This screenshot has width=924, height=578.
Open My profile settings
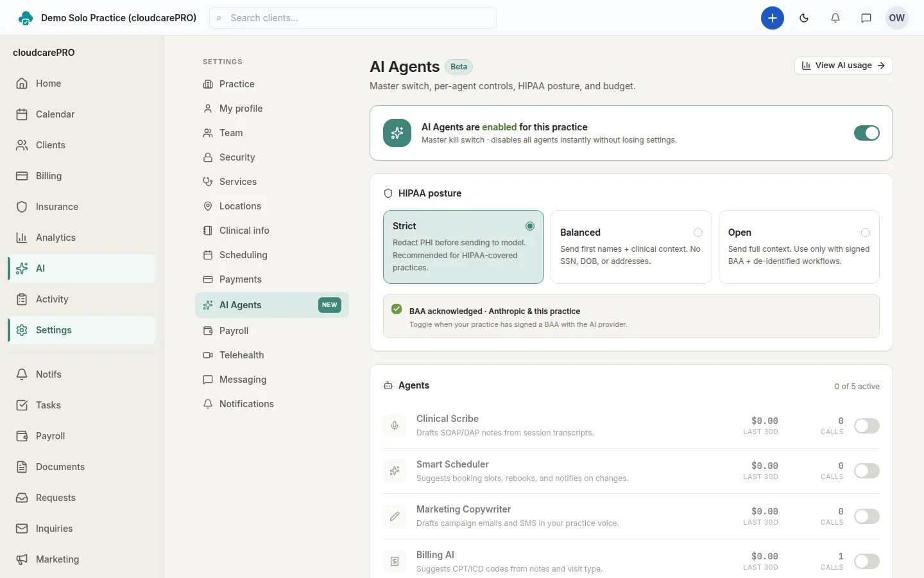coord(272,109)
